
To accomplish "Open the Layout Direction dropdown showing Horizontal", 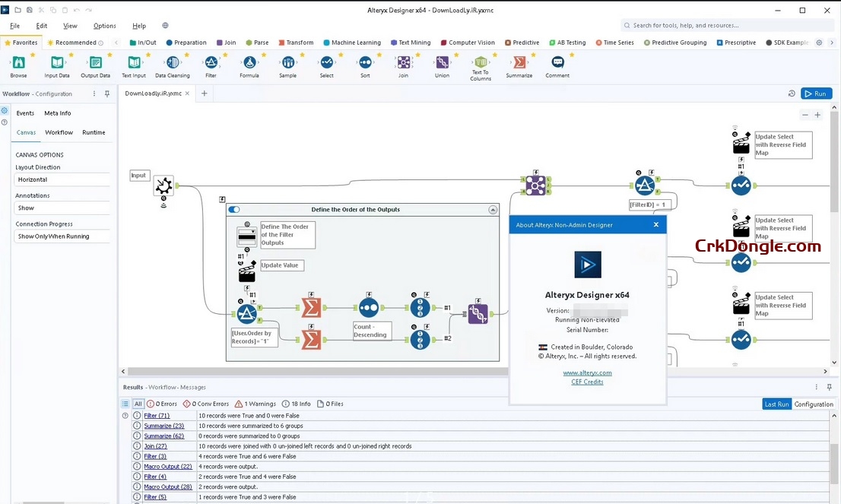I will (x=62, y=179).
